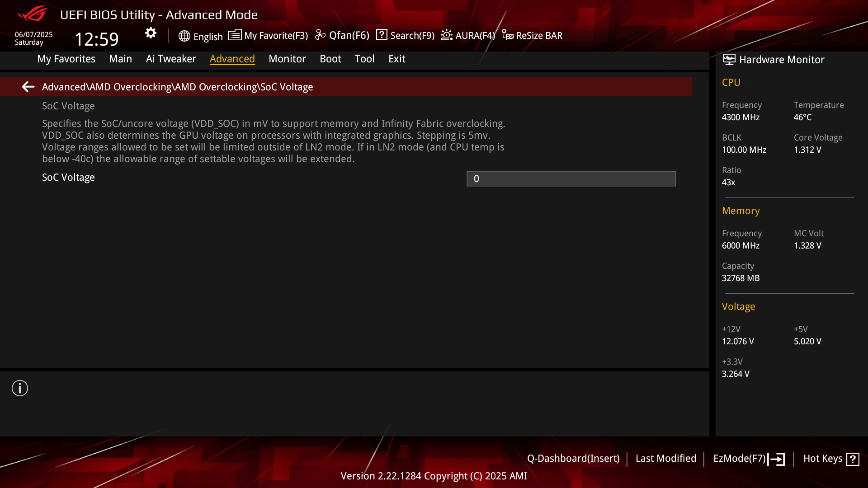Screen dimensions: 868x488
Task: Click Last Modified
Action: click(x=666, y=459)
